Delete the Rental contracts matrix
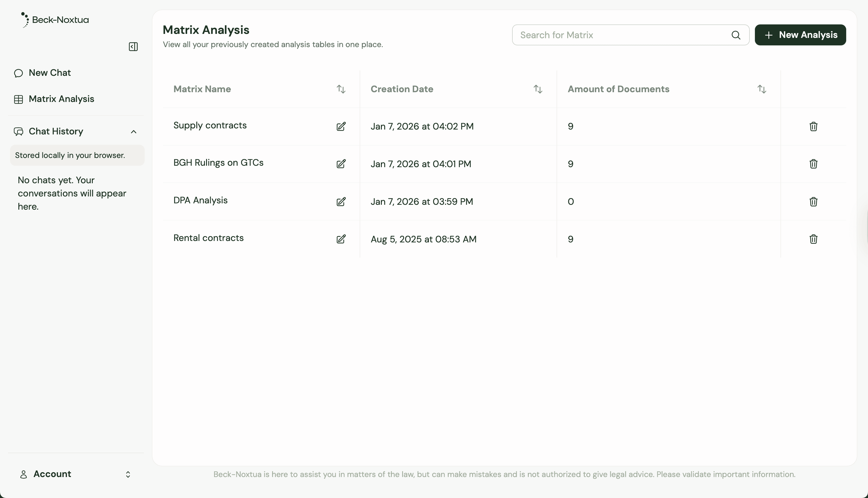868x498 pixels. pyautogui.click(x=813, y=239)
